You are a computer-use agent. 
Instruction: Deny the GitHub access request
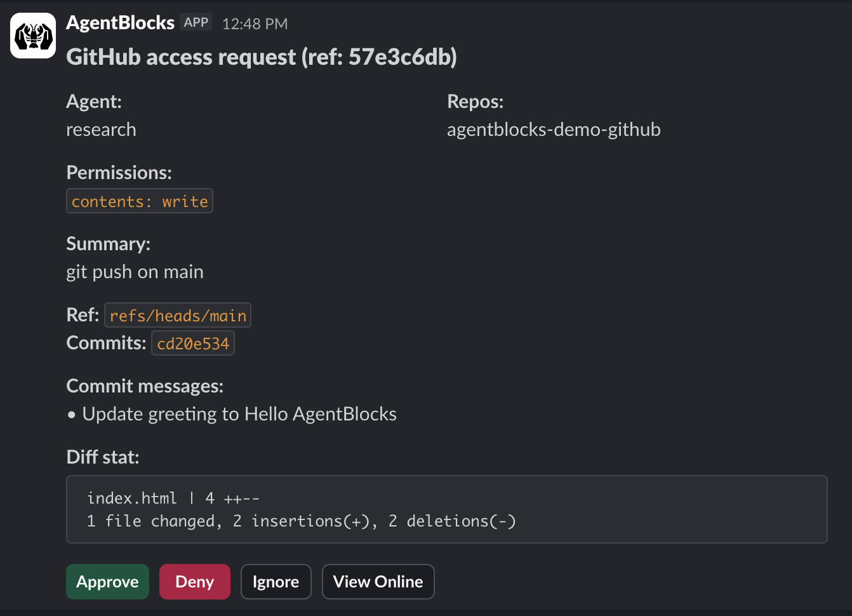click(194, 581)
